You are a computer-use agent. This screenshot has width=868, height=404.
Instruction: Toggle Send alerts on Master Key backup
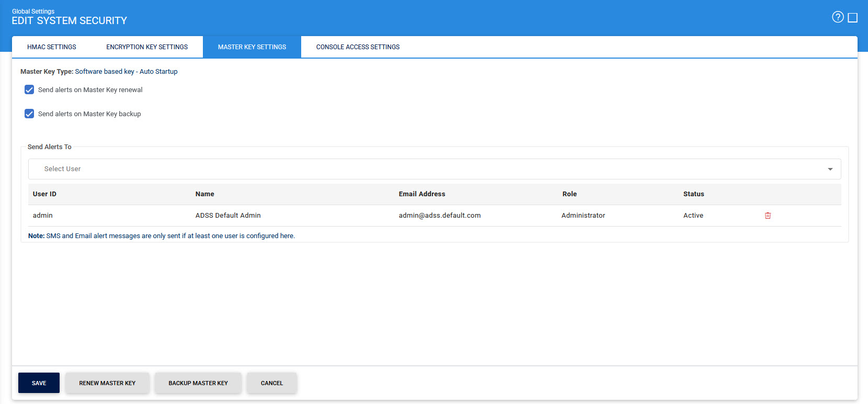29,114
